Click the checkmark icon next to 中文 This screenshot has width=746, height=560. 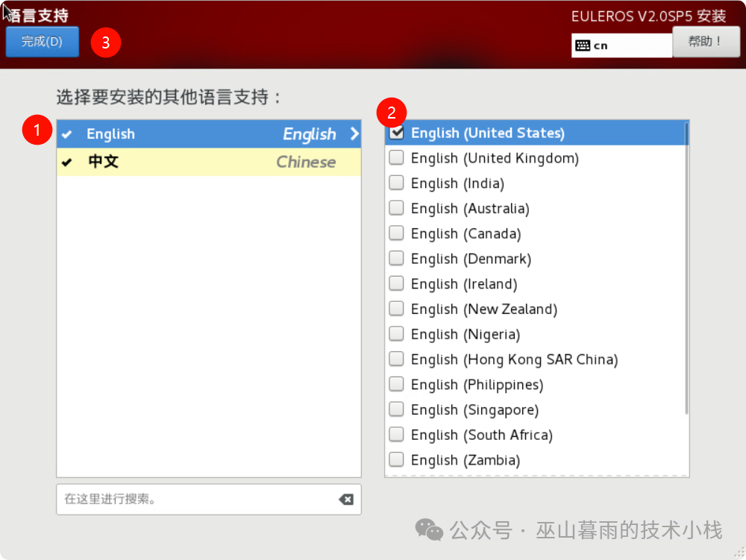(x=67, y=163)
